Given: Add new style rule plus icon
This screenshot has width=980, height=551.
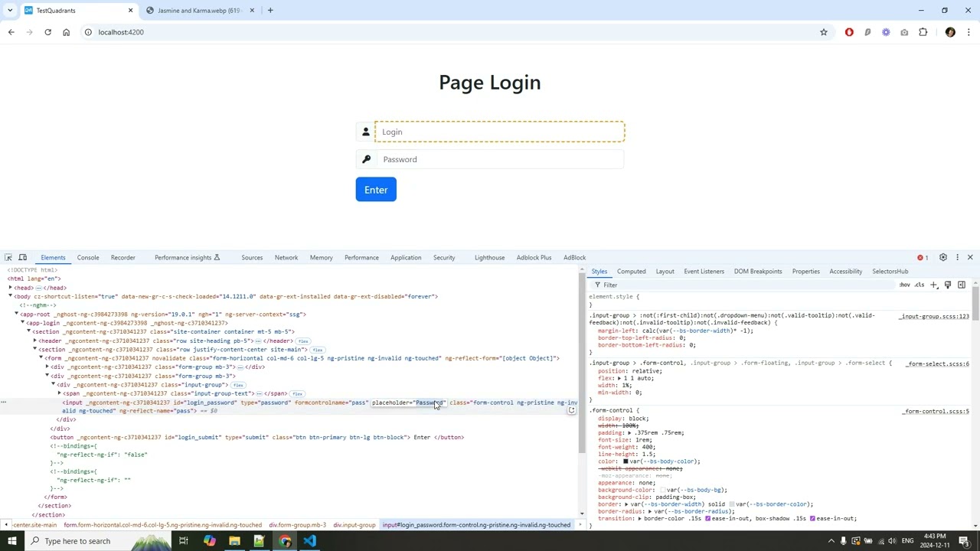Looking at the screenshot, I should pyautogui.click(x=933, y=285).
